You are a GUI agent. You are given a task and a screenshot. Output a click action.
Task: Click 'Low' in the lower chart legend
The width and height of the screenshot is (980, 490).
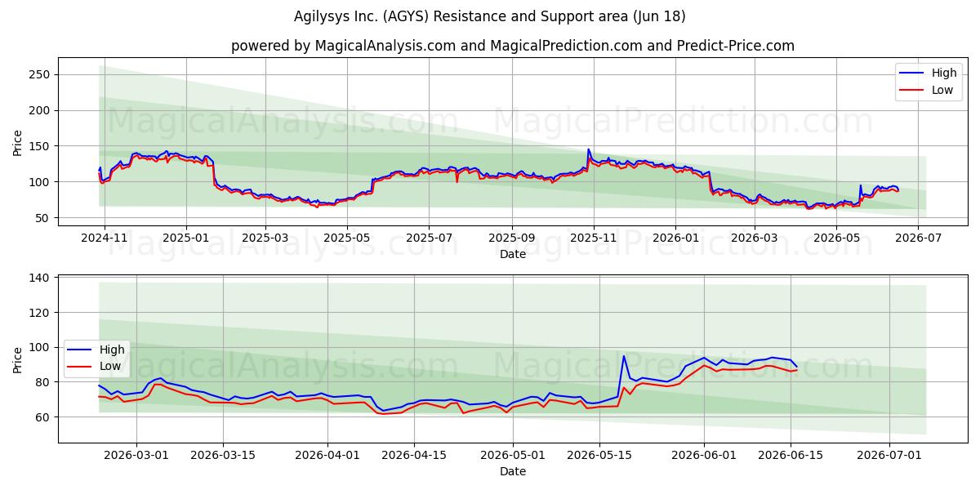[x=110, y=367]
